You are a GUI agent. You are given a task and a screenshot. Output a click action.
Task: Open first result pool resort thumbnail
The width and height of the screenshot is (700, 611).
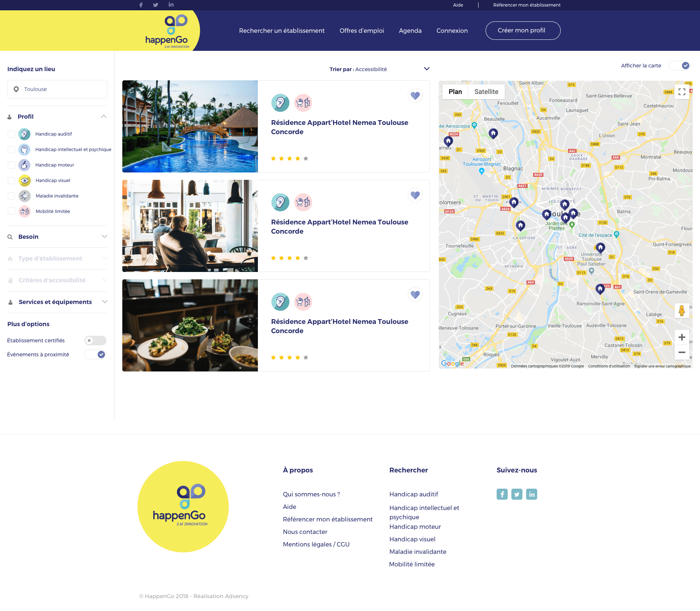pyautogui.click(x=190, y=126)
